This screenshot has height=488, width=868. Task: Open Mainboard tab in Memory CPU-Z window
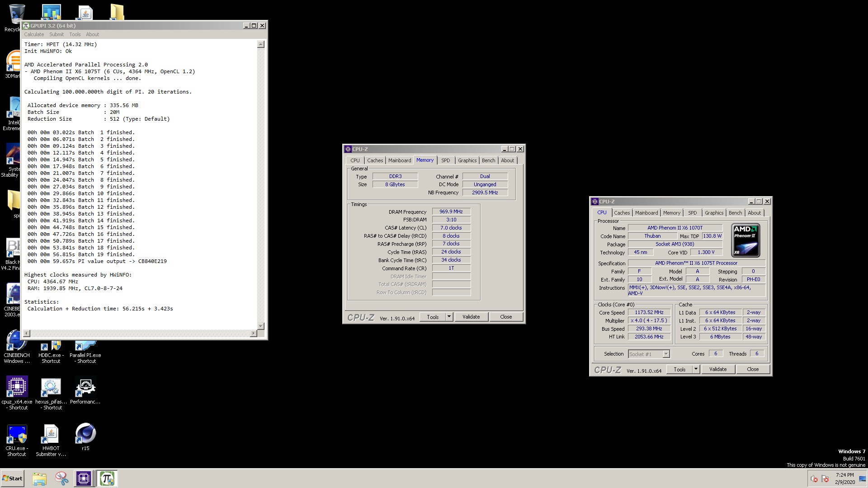point(400,160)
